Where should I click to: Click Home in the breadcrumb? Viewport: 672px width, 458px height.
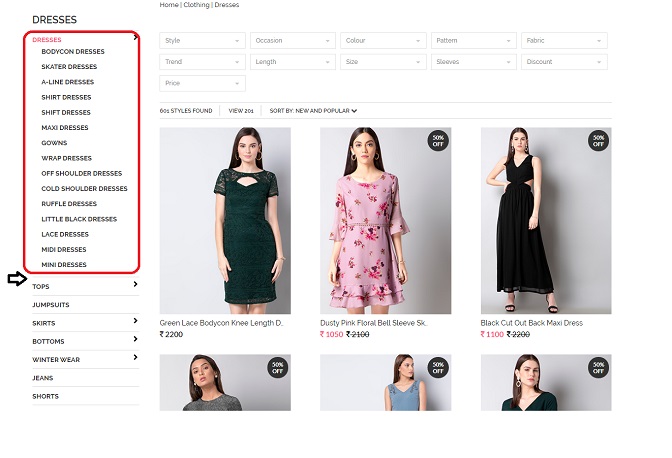coord(168,5)
